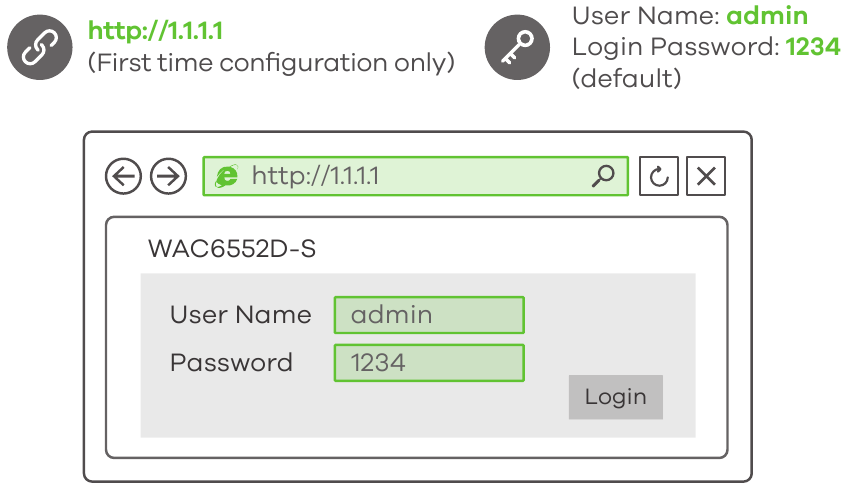Image resolution: width=845 pixels, height=487 pixels.
Task: Focus the User Name input field
Action: 428,315
